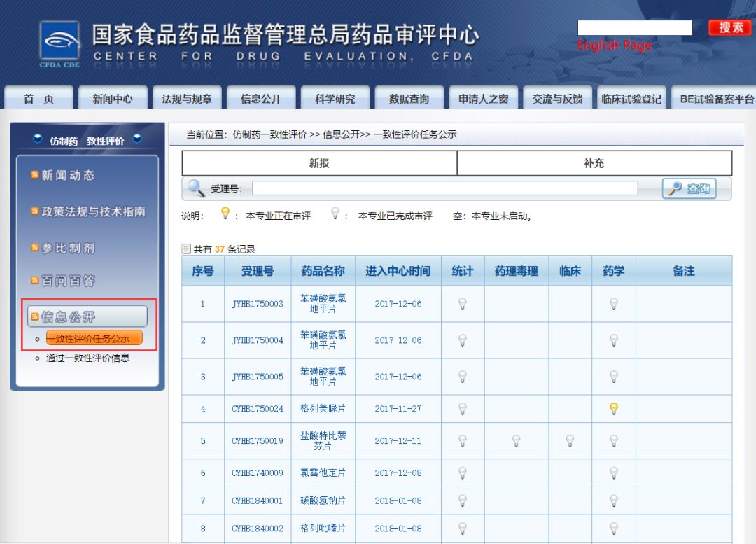The width and height of the screenshot is (756, 544).
Task: Click drug name 格列吡嗪片
Action: point(323,528)
